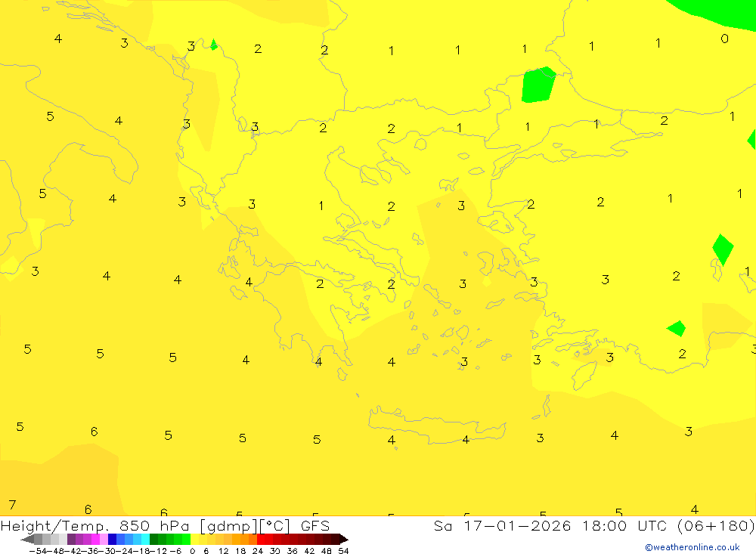The height and width of the screenshot is (554, 756).
Task: Click the large green pentagon patch on map
Action: point(538,85)
